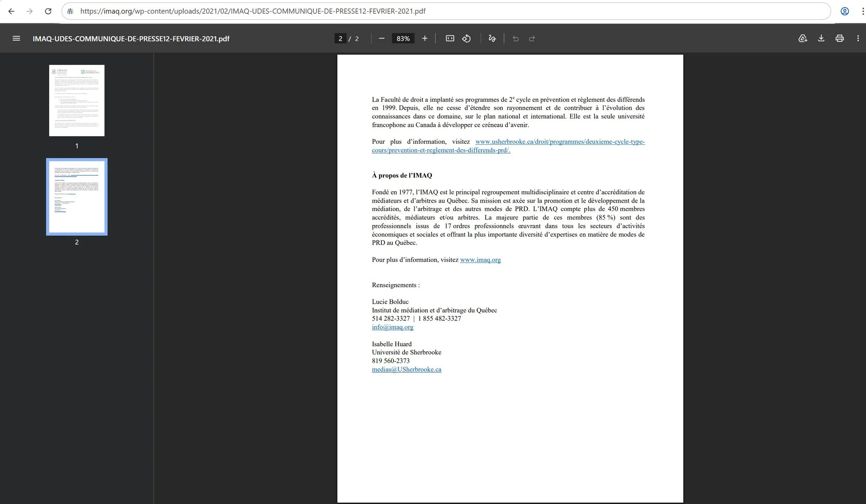Click the page number input field
This screenshot has height=504, width=866.
click(340, 38)
